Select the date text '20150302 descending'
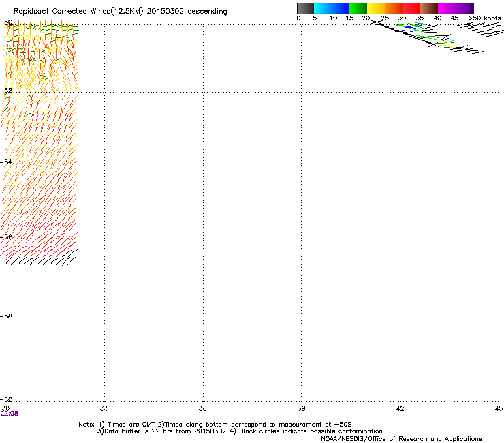 [187, 12]
